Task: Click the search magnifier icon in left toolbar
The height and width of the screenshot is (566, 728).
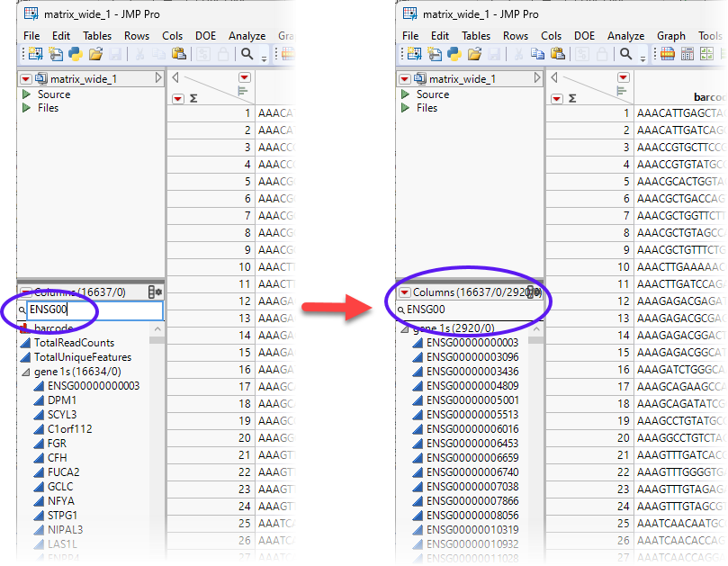Action: click(x=247, y=54)
